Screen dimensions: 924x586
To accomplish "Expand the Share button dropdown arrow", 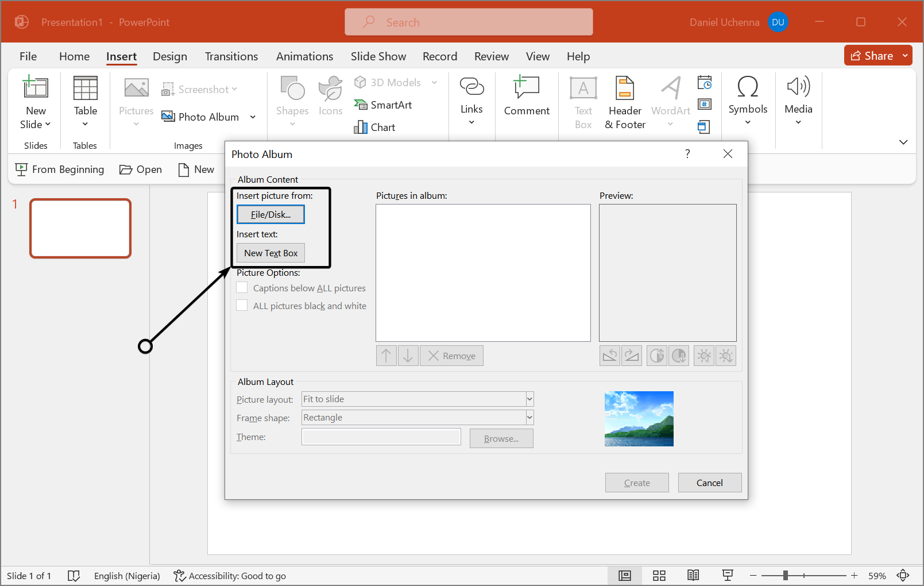I will 905,56.
